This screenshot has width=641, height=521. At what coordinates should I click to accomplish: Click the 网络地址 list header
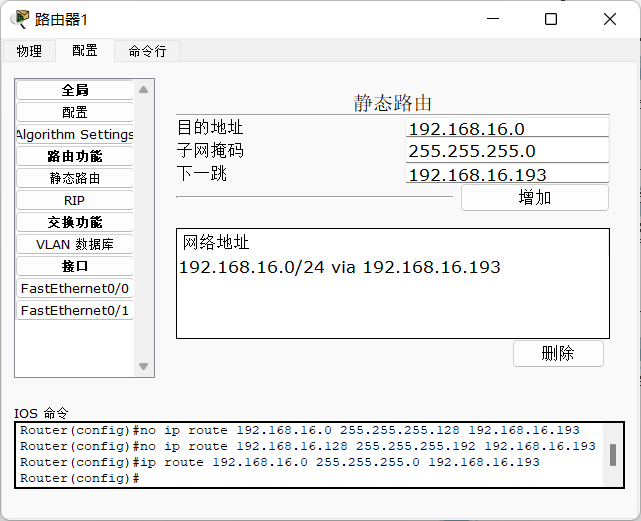[x=216, y=243]
